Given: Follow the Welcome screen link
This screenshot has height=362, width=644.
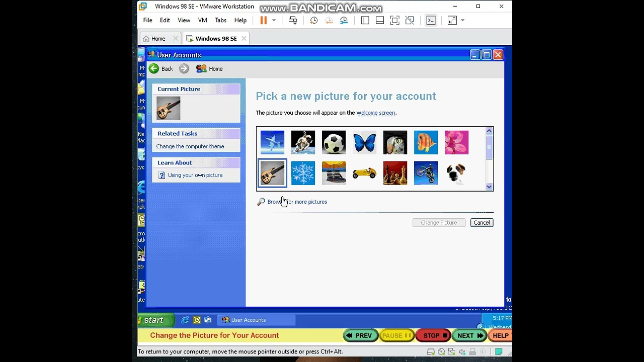Looking at the screenshot, I should pos(376,113).
